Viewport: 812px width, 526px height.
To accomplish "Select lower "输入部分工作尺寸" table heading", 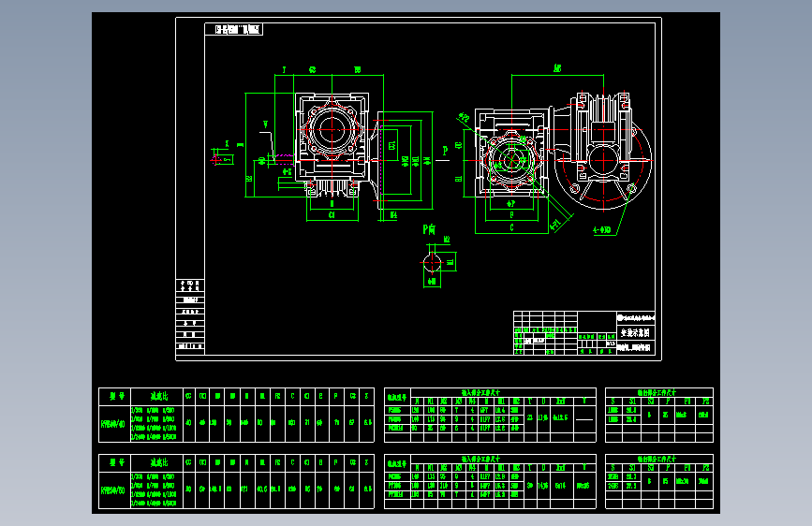I will click(x=480, y=460).
